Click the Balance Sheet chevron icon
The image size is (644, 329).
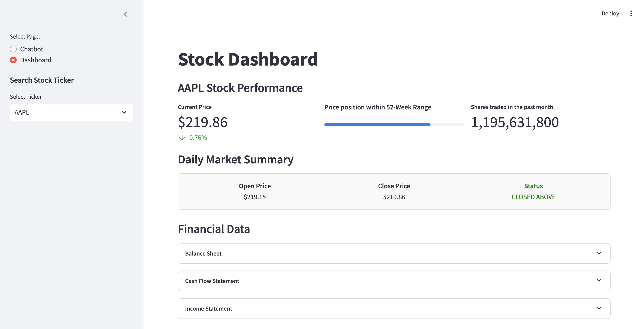click(x=599, y=253)
